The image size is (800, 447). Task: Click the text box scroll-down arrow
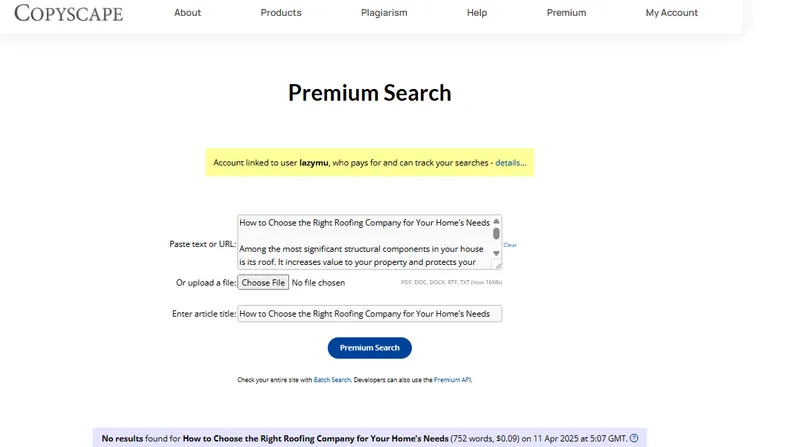(496, 254)
